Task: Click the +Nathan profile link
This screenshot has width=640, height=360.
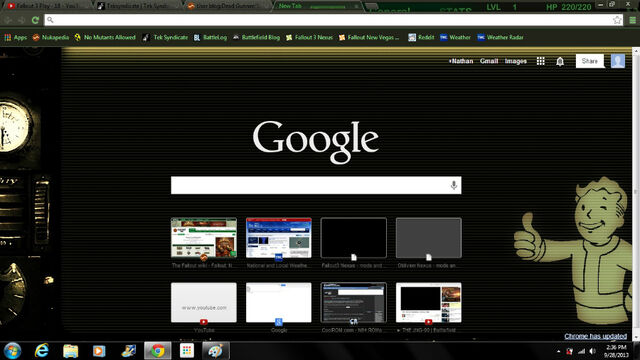Action: [x=461, y=61]
